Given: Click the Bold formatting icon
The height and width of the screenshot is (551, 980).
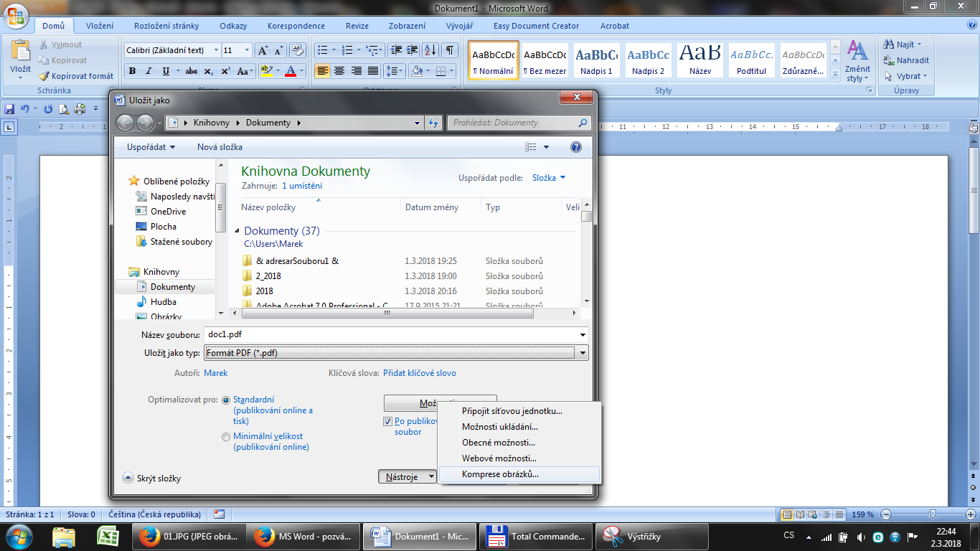Looking at the screenshot, I should click(132, 71).
